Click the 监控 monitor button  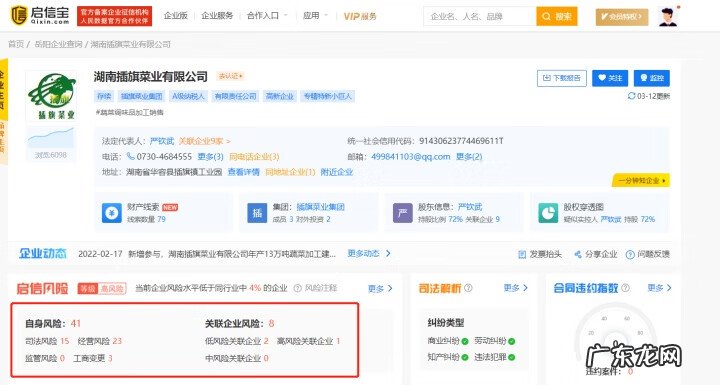click(652, 78)
